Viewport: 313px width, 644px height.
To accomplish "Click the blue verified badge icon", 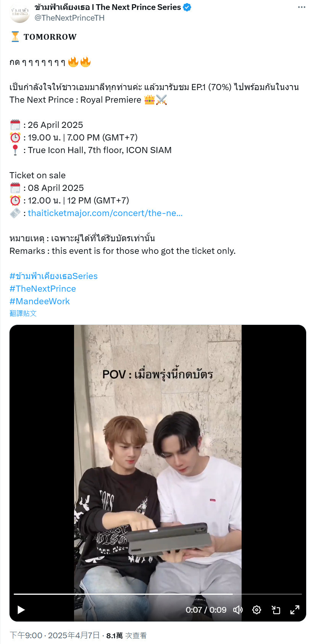I will (187, 7).
